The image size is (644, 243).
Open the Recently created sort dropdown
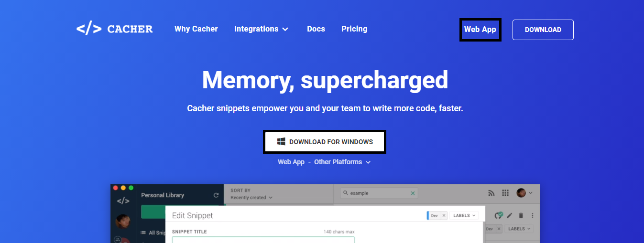pos(251,198)
